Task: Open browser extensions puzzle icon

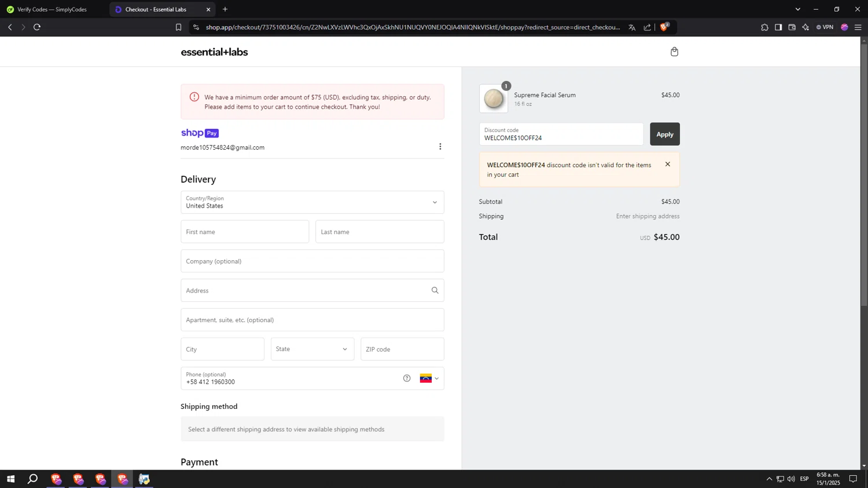Action: click(x=764, y=27)
